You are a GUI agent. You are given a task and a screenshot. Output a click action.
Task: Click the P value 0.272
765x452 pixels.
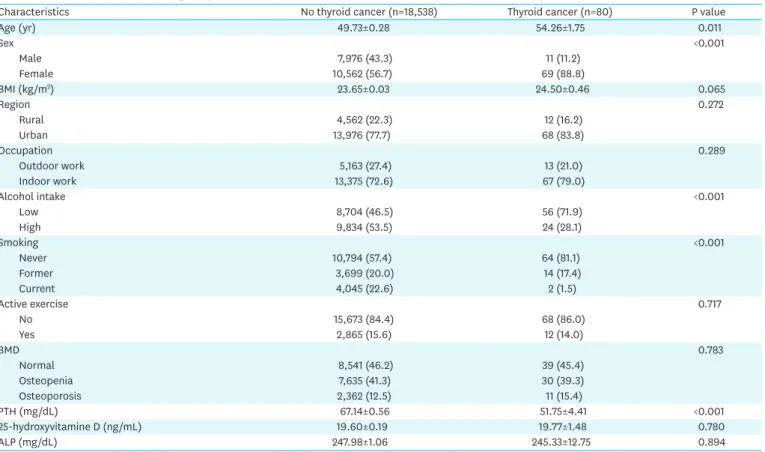(710, 104)
